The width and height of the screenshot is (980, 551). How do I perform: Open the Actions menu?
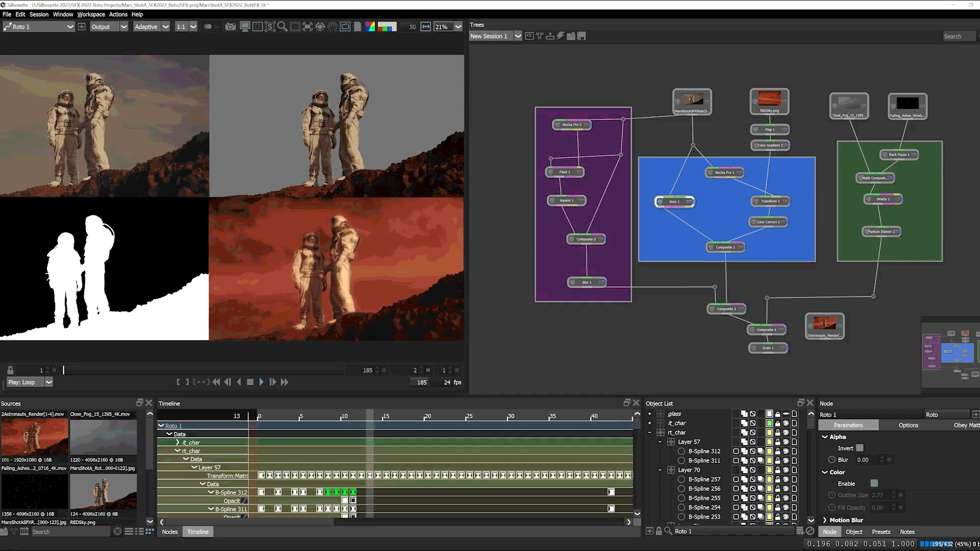(x=118, y=14)
